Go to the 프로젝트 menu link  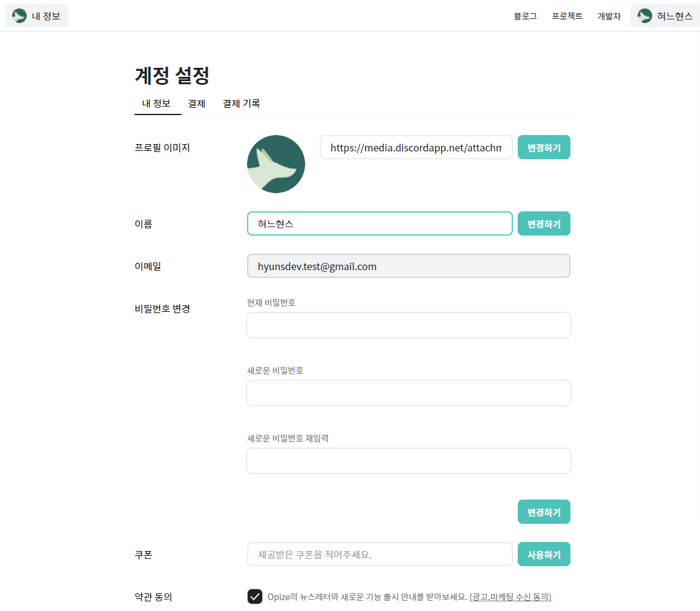(x=567, y=16)
